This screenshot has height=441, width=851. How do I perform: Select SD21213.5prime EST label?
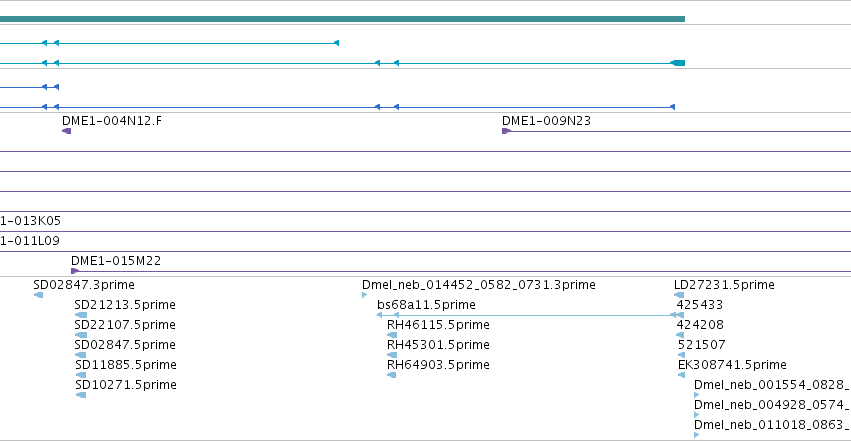[125, 305]
